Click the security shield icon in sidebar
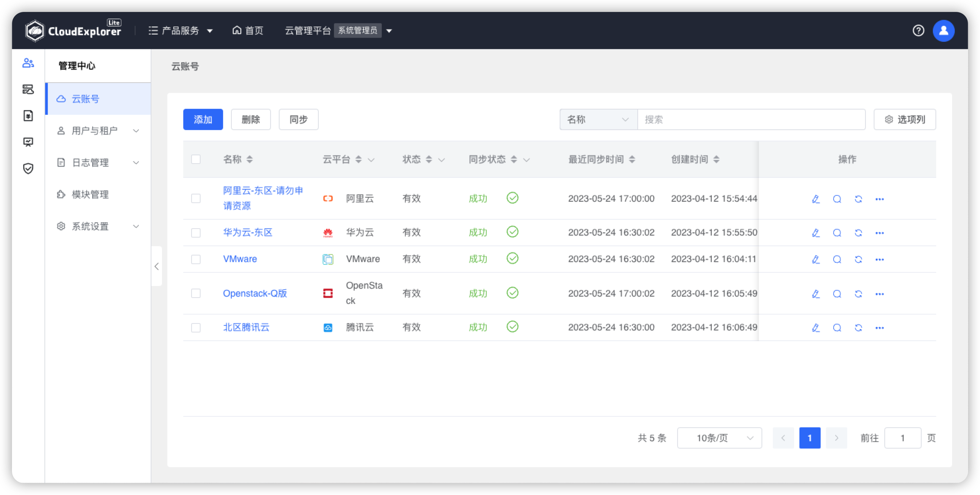The height and width of the screenshot is (495, 980). click(x=28, y=169)
